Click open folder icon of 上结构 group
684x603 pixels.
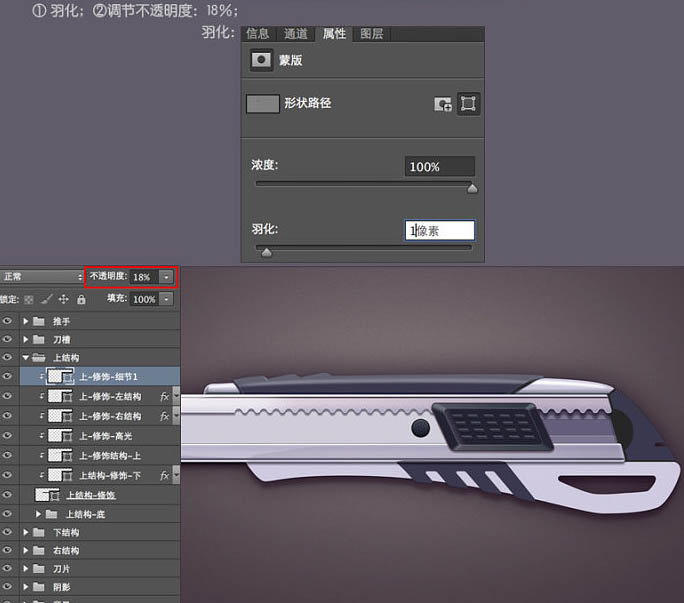coord(39,358)
